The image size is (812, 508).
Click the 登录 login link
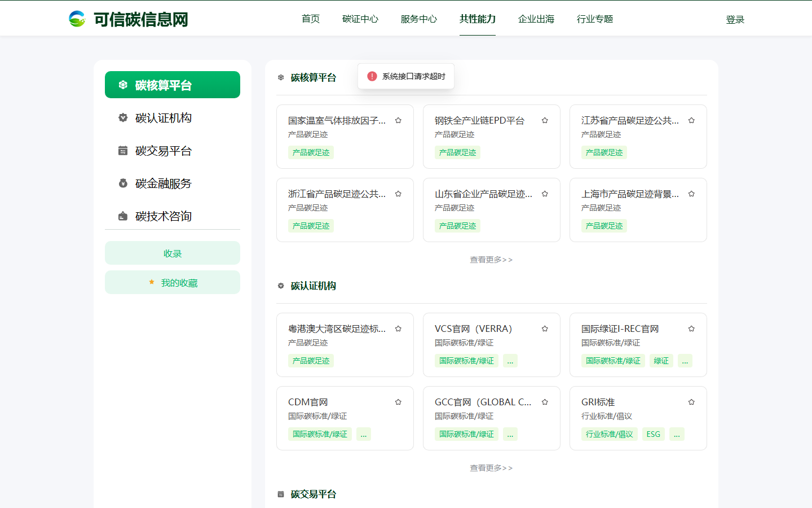735,19
